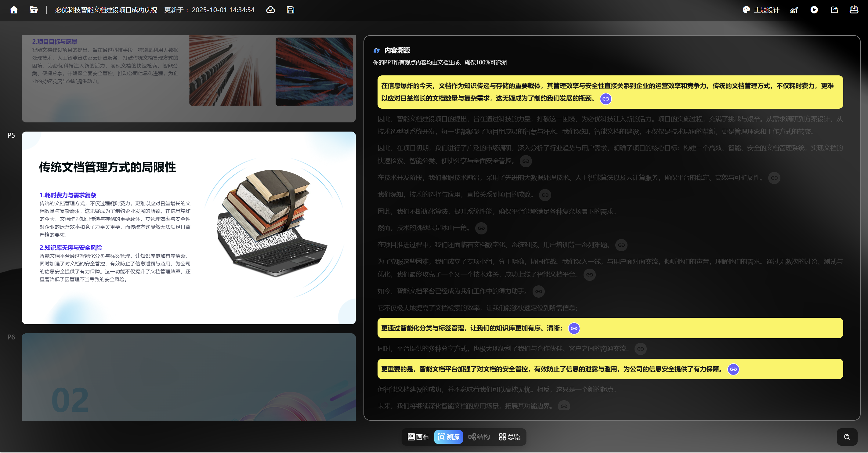Select the P6 slide thumbnail
Image resolution: width=868 pixels, height=453 pixels.
188,377
